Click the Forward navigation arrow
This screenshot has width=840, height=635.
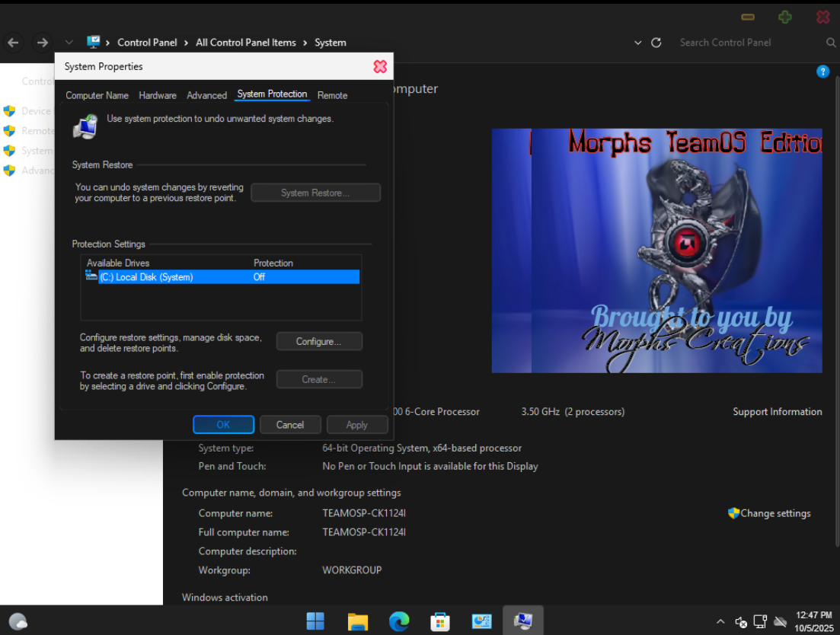(x=43, y=43)
